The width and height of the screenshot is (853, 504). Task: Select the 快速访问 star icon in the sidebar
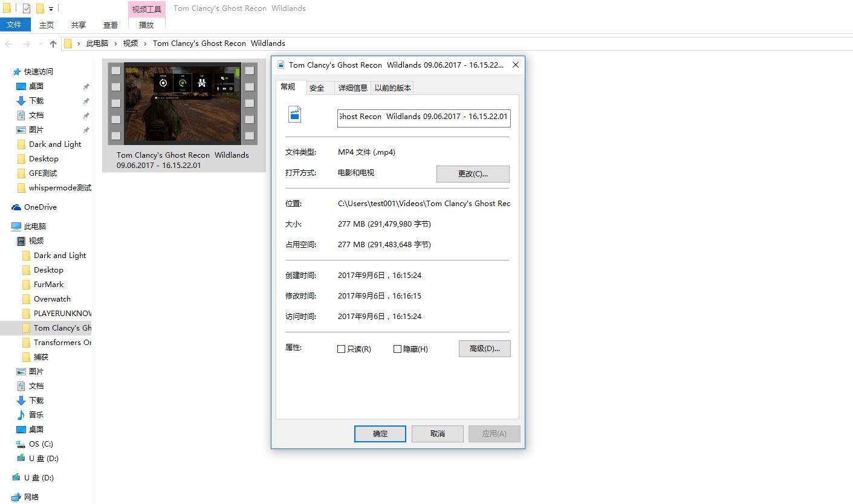[17, 72]
